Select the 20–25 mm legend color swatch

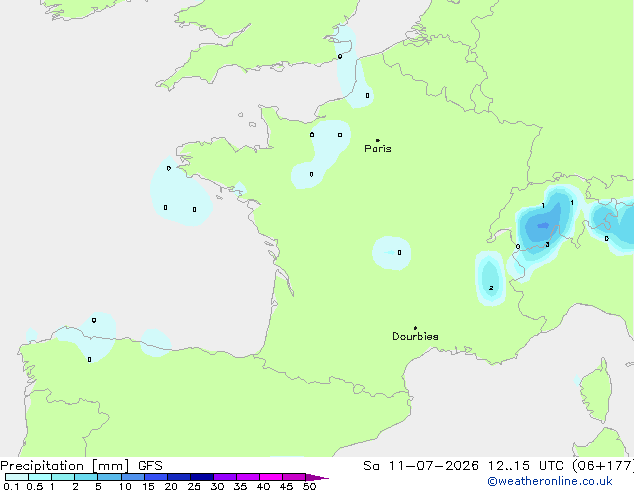click(x=179, y=477)
